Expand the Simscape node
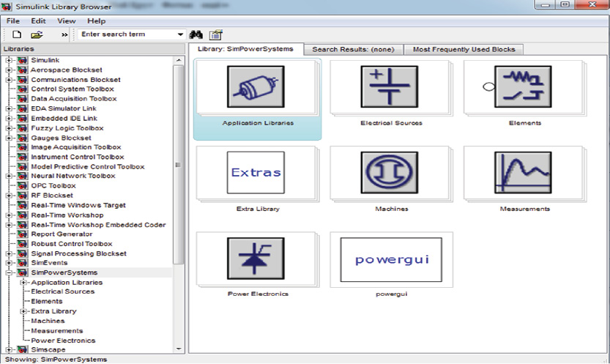 9,349
